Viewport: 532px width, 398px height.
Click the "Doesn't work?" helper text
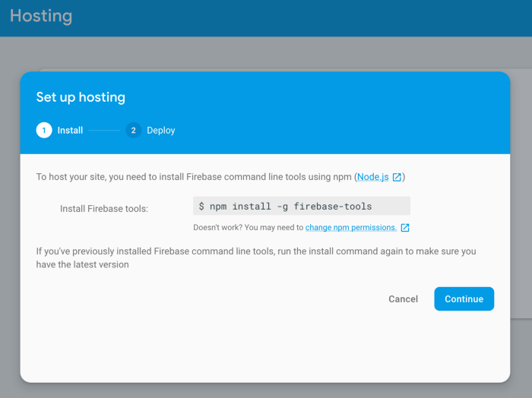249,227
